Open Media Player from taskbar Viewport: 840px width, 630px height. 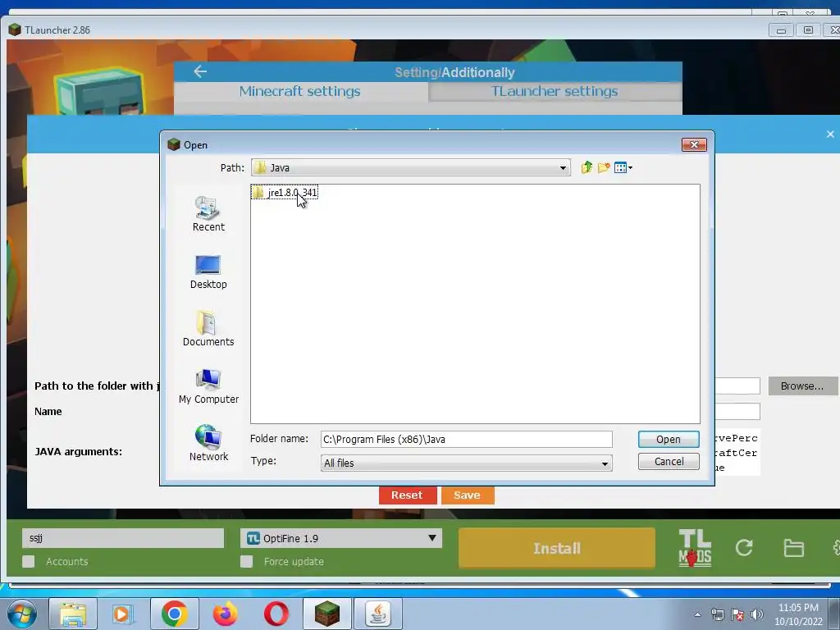tap(123, 614)
